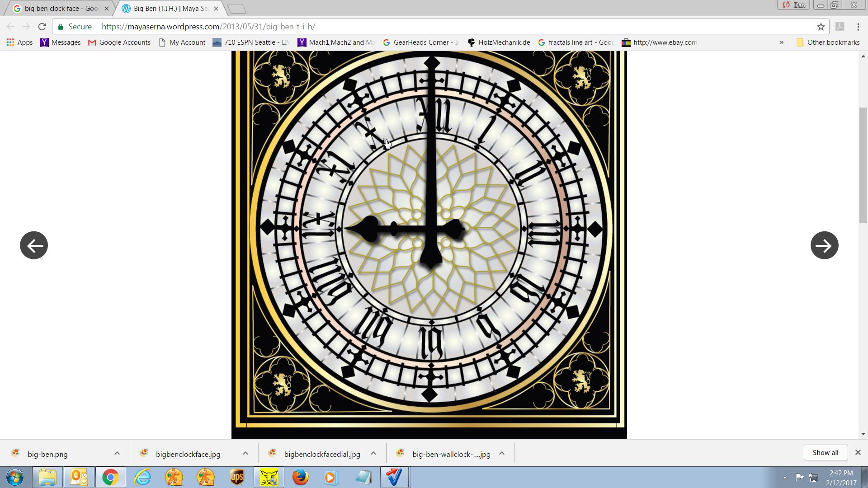Expand options for bigbenclockfacedial.jpg download

373,453
